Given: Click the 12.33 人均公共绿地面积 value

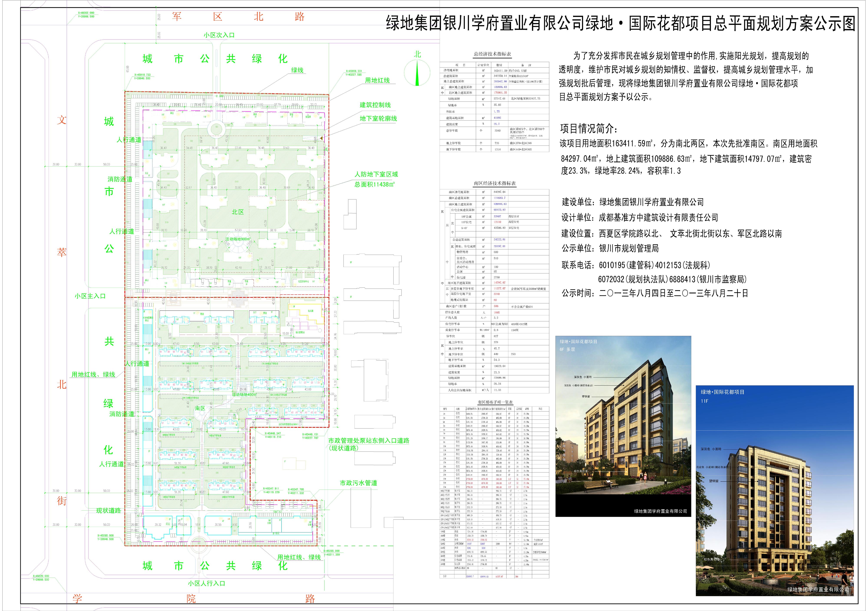Looking at the screenshot, I should click(498, 390).
